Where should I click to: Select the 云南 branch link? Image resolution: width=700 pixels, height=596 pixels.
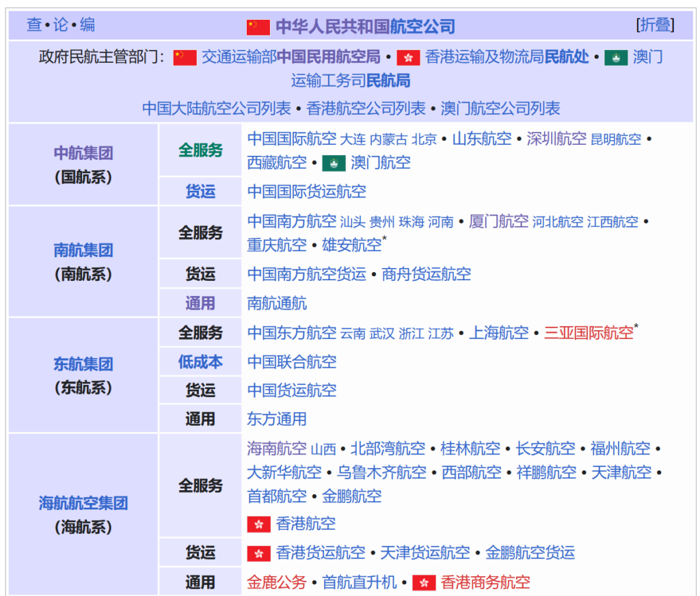click(x=353, y=334)
